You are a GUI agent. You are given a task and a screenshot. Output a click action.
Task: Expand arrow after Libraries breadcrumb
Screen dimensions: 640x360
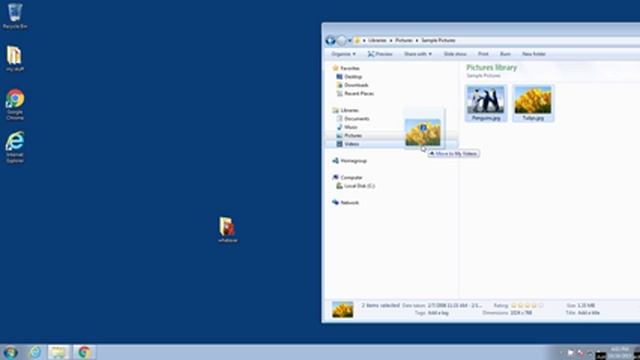(391, 40)
